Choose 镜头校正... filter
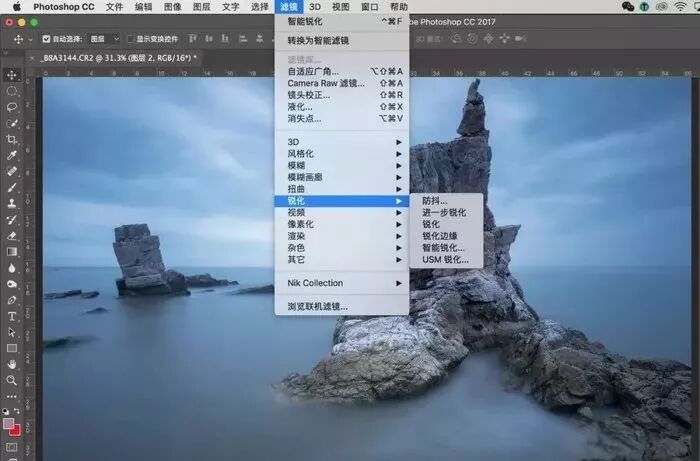This screenshot has width=700, height=461. pyautogui.click(x=342, y=95)
